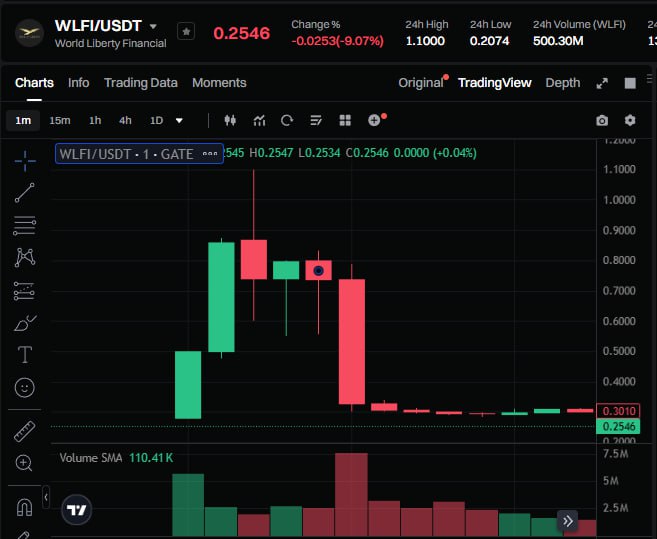Viewport: 657px width, 539px height.
Task: Expand the WLFI/USDT pair selector dropdown
Action: [153, 26]
